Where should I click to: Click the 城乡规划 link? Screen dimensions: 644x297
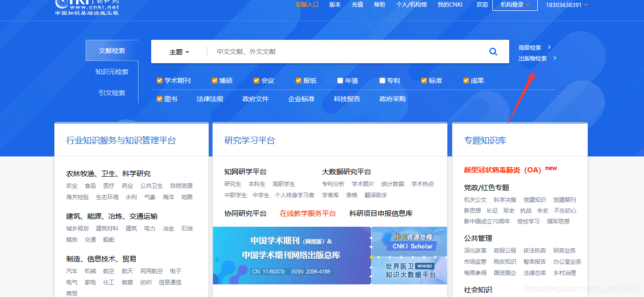click(77, 229)
